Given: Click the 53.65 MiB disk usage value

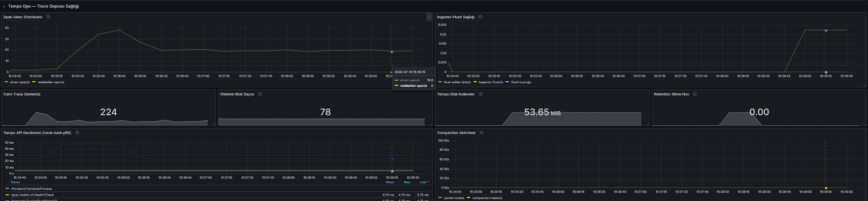Looking at the screenshot, I should (542, 112).
